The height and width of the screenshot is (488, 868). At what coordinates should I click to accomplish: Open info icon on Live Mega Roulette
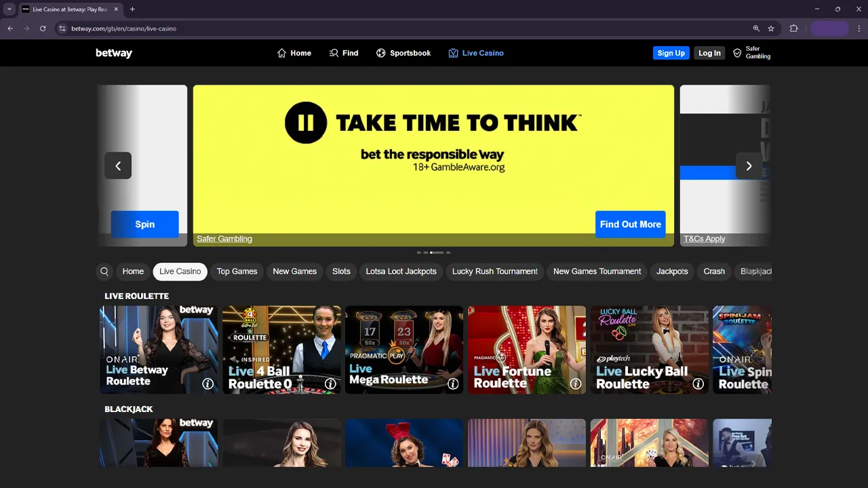point(453,384)
